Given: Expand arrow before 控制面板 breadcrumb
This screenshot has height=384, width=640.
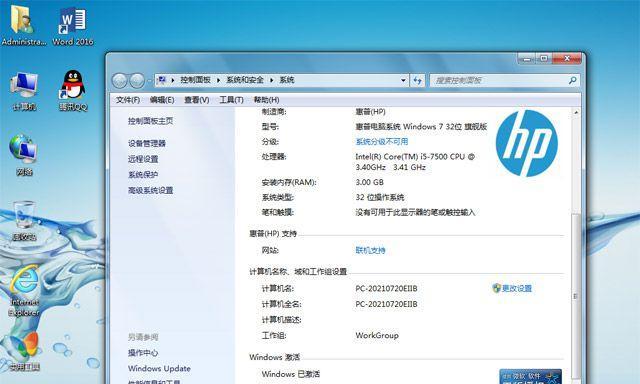Looking at the screenshot, I should (x=173, y=80).
